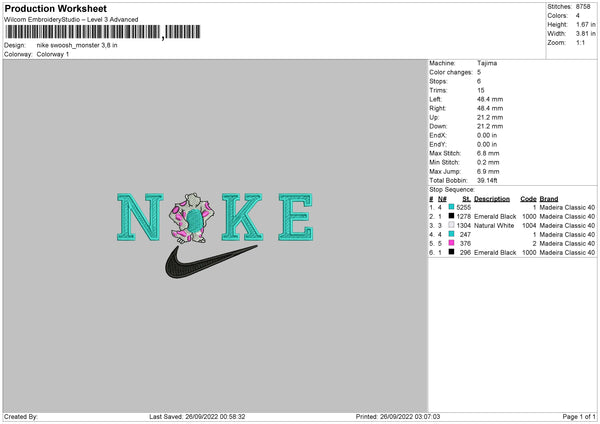Viewport: 600px width, 424px height.
Task: Click the cyan swatch in stop sequence row 1
Action: pos(452,207)
